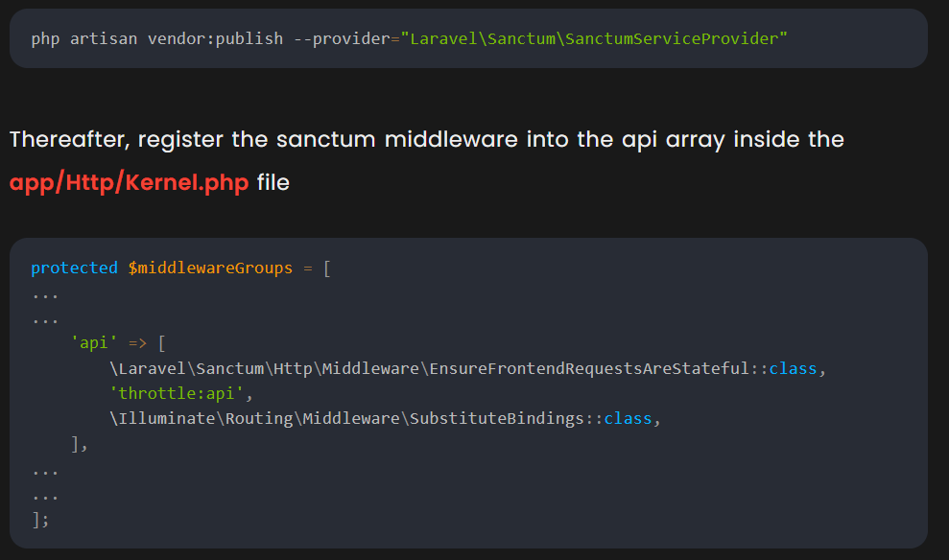
Task: Click the closing ]; at the code's end
Action: click(40, 519)
